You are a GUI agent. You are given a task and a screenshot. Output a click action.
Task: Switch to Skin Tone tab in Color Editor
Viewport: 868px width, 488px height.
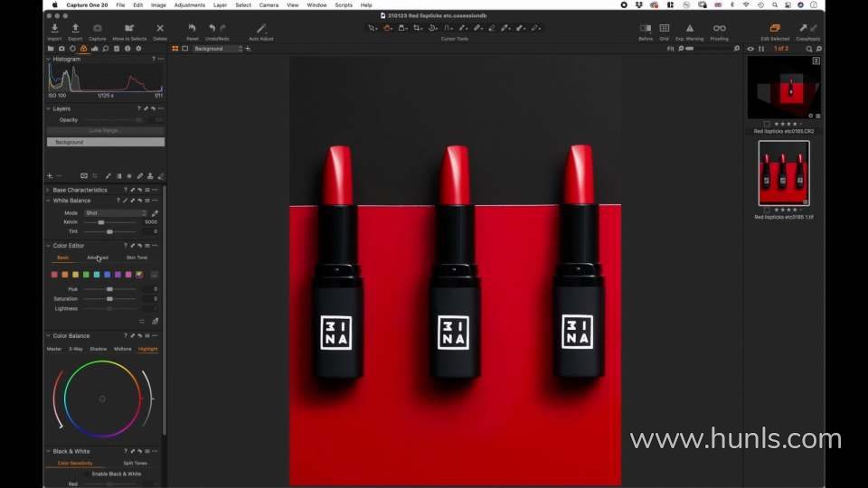coord(137,258)
